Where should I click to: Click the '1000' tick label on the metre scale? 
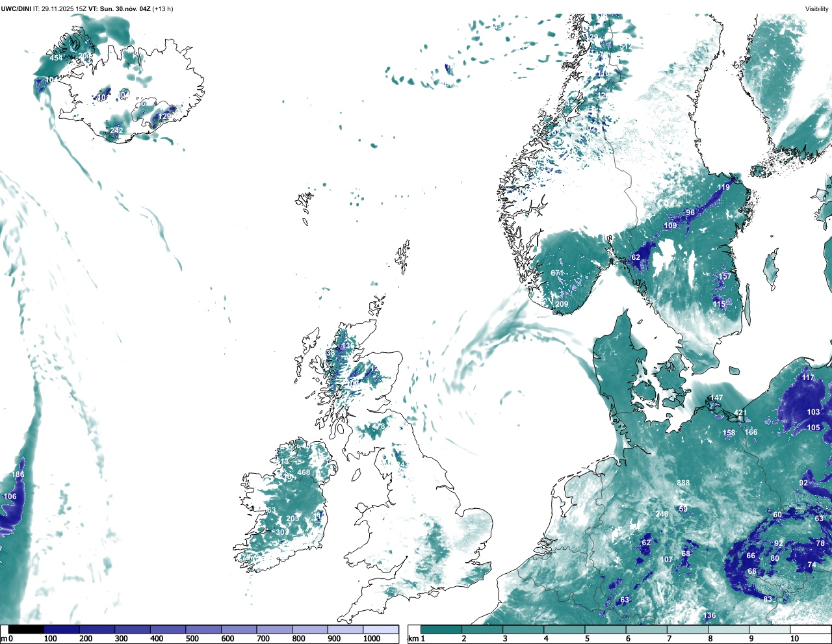[372, 639]
